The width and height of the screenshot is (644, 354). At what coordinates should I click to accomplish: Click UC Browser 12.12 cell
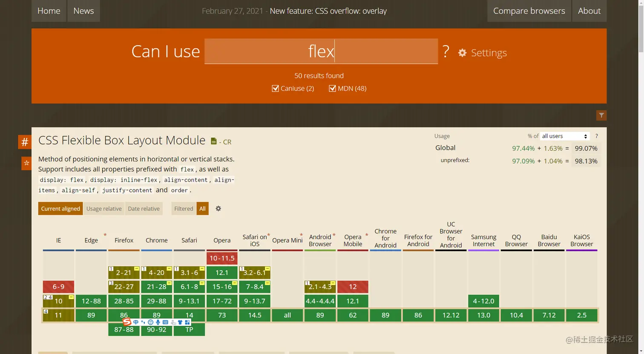[451, 315]
